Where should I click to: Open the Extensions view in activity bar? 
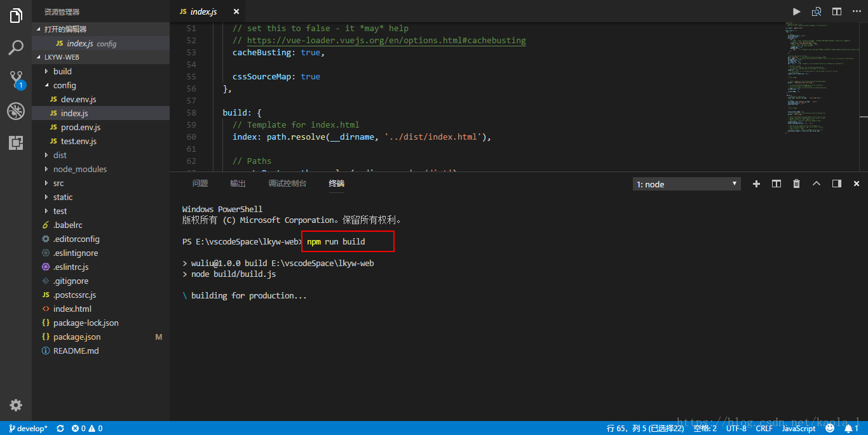pyautogui.click(x=16, y=143)
